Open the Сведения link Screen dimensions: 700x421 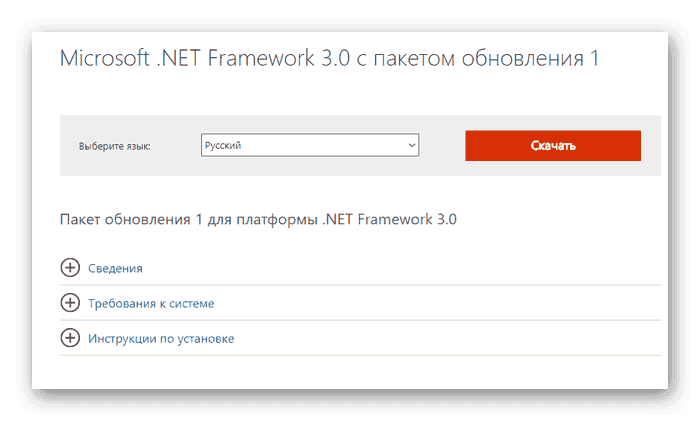pyautogui.click(x=115, y=268)
